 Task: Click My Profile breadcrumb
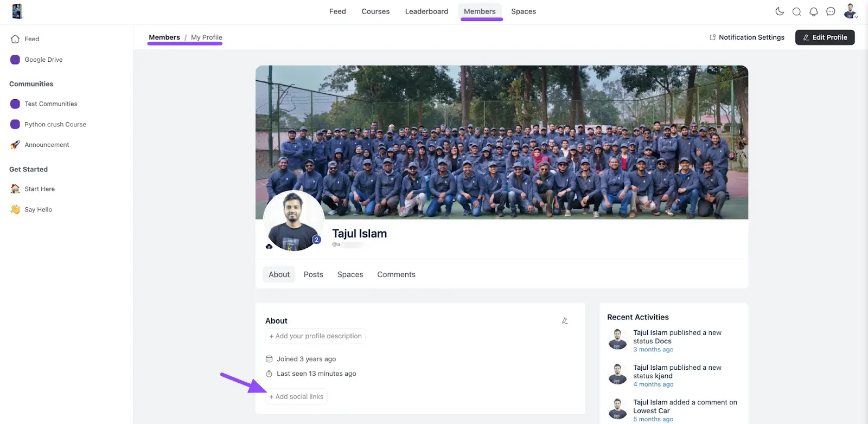click(207, 37)
